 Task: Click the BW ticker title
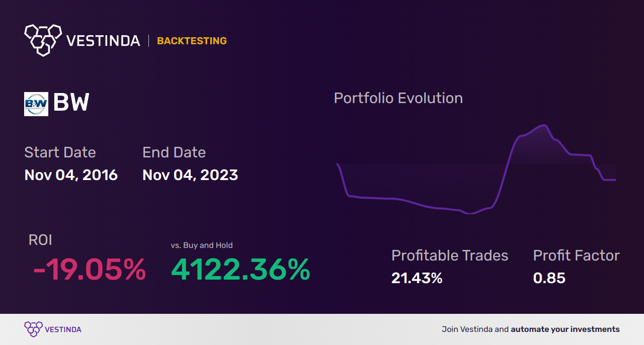pos(71,103)
